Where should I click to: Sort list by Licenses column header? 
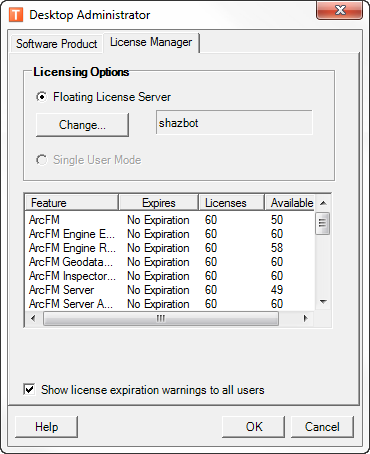coord(231,203)
